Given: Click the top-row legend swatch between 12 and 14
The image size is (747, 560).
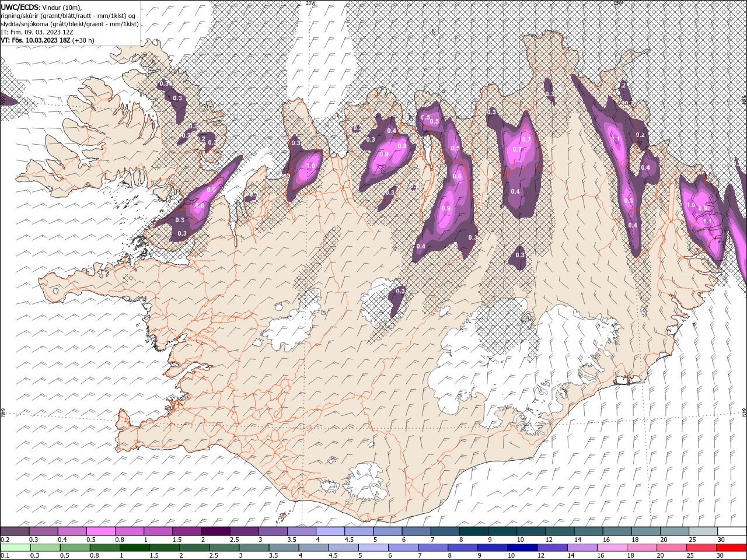Looking at the screenshot, I should [x=559, y=531].
